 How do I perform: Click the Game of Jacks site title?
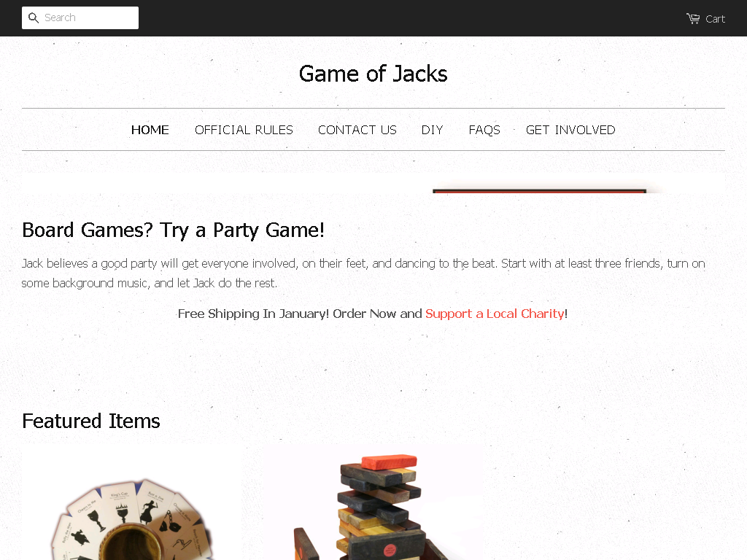(373, 74)
